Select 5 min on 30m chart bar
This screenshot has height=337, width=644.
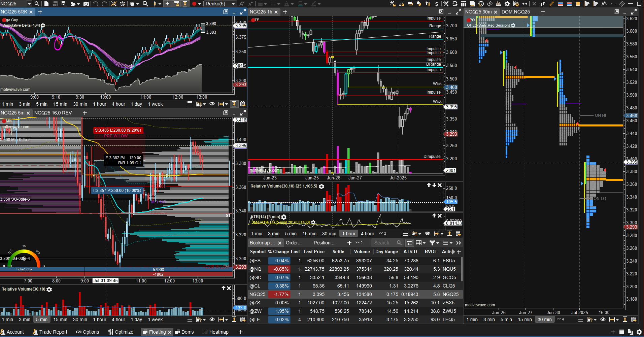pyautogui.click(x=506, y=319)
